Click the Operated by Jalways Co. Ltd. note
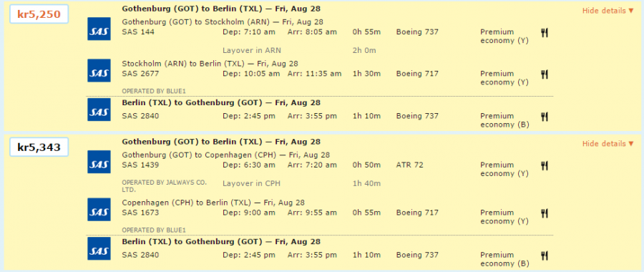The width and height of the screenshot is (644, 272). pyautogui.click(x=165, y=185)
